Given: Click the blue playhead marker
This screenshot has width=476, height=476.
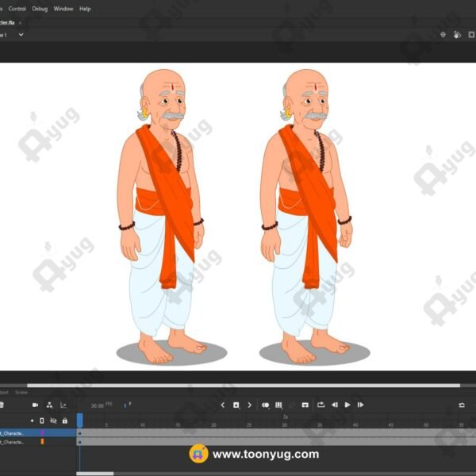Looking at the screenshot, I should point(80,420).
